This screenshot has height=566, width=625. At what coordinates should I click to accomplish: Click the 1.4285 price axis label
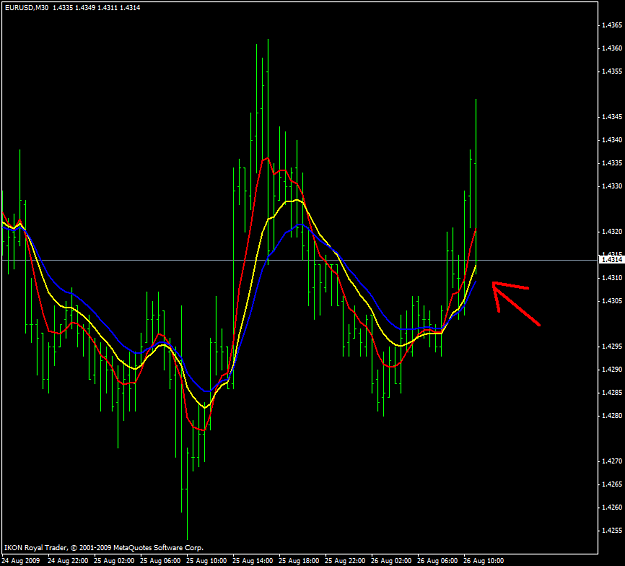612,393
